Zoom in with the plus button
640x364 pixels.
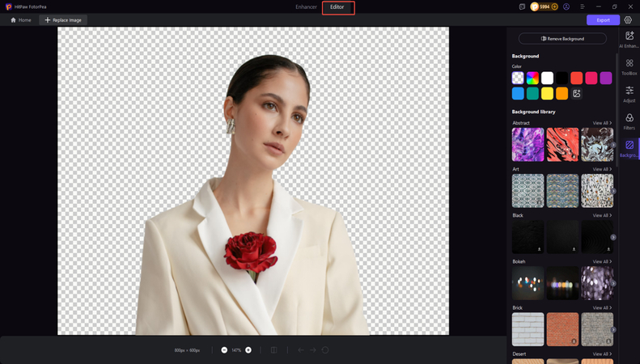tap(248, 350)
